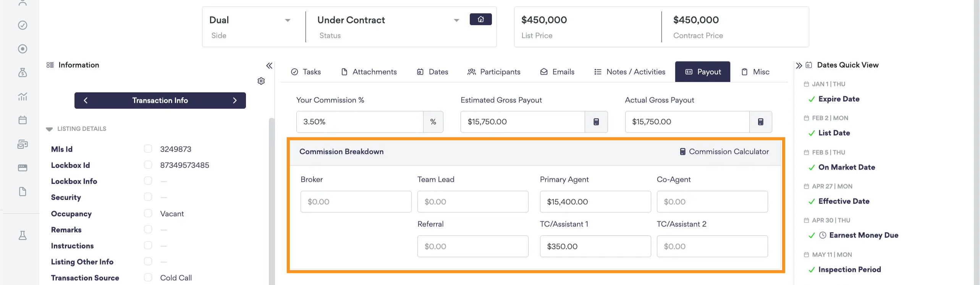The height and width of the screenshot is (285, 980).
Task: Click the Actual Gross Payout calculator icon
Action: (761, 122)
